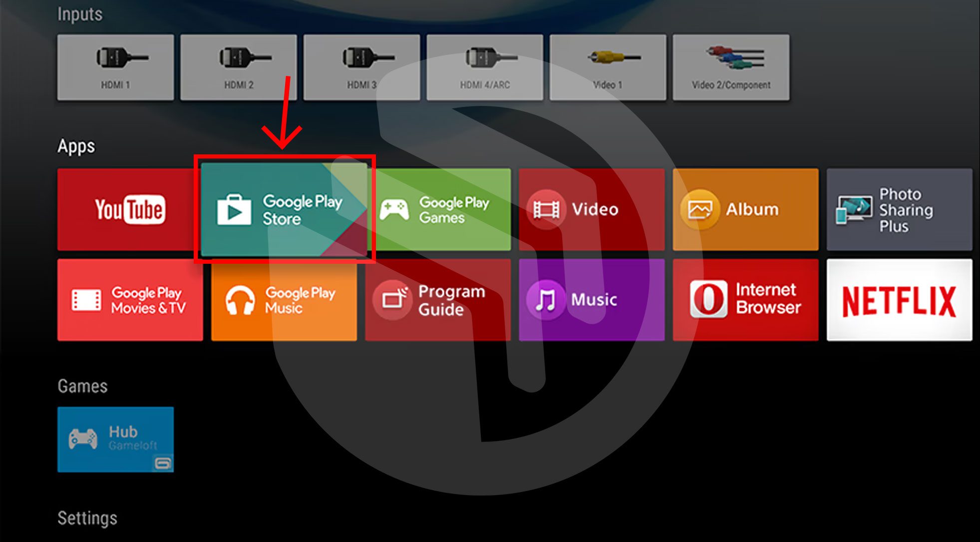Viewport: 980px width, 542px height.
Task: Select the HDMI 2 input tile
Action: point(239,67)
